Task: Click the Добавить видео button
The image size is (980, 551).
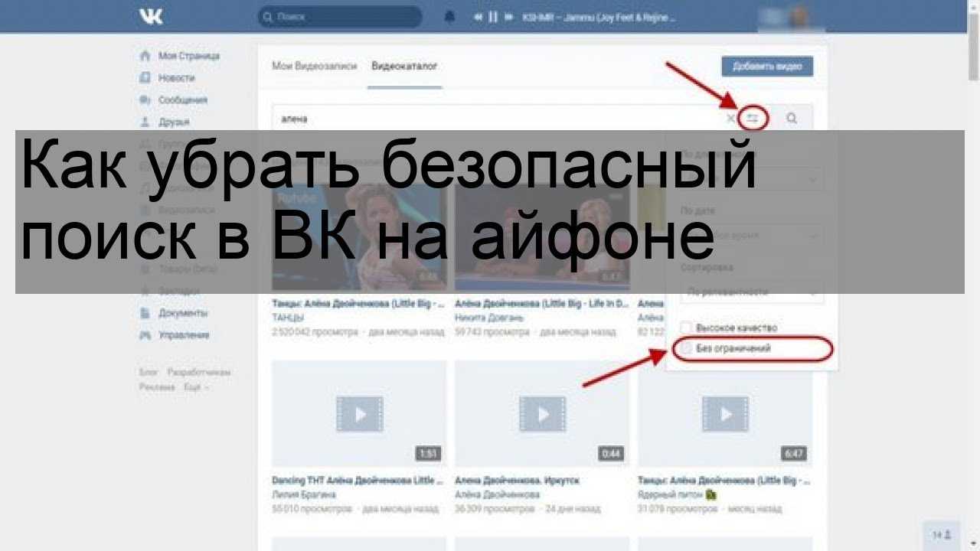Action: [767, 67]
